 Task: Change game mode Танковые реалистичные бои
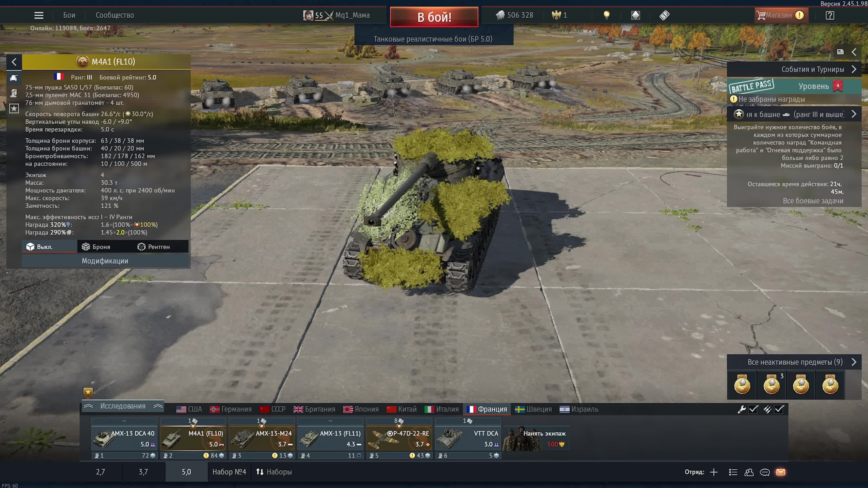point(433,39)
